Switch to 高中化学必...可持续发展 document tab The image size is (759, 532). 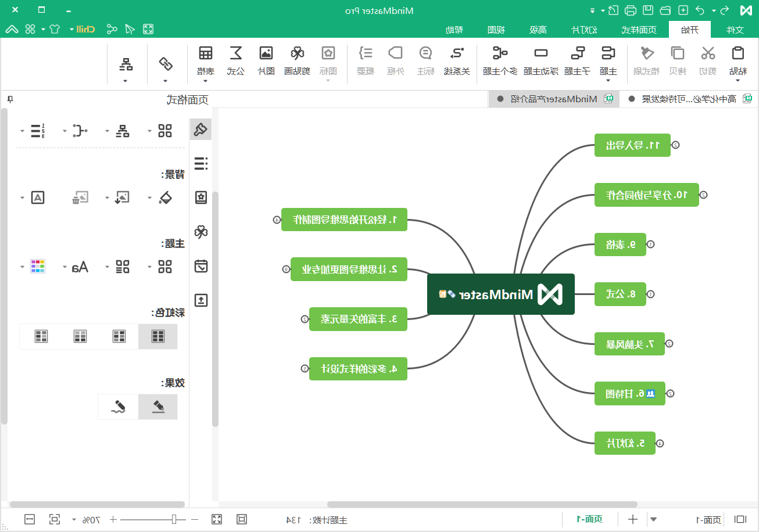click(689, 99)
